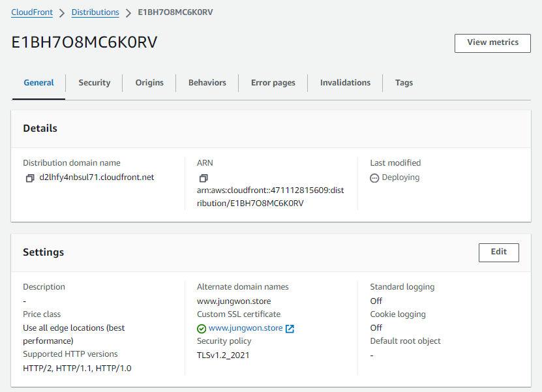542x392 pixels.
Task: Click the Deploying status icon
Action: click(374, 178)
